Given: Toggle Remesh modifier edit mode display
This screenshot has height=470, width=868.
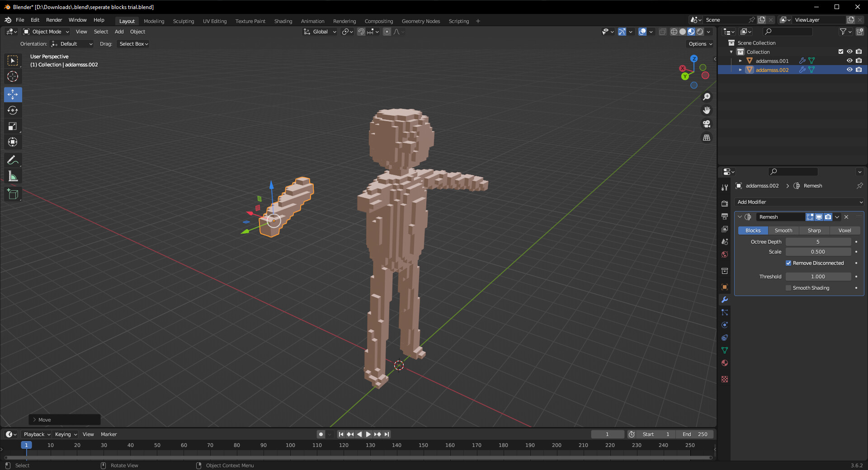Looking at the screenshot, I should pyautogui.click(x=810, y=217).
